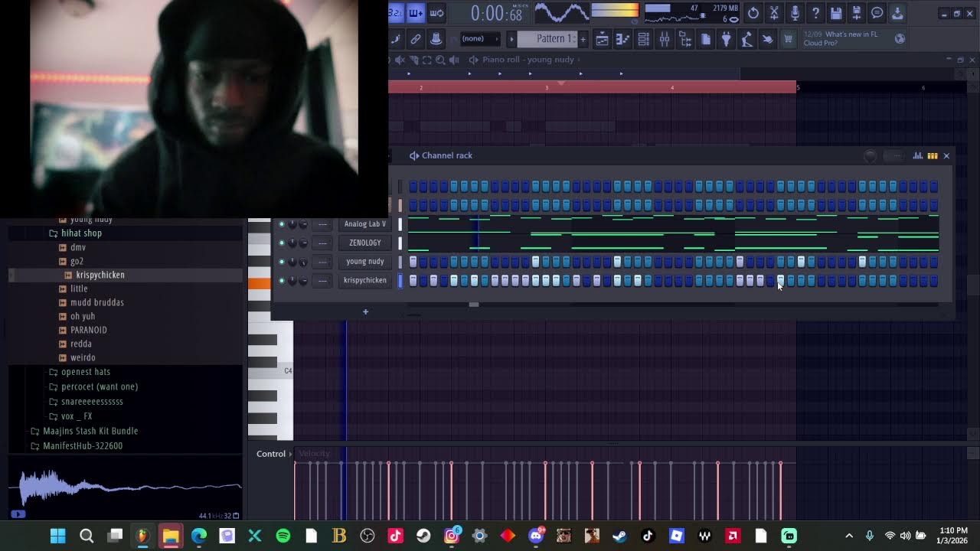Open project info page icon
Viewport: 980px width, 551px height.
706,39
